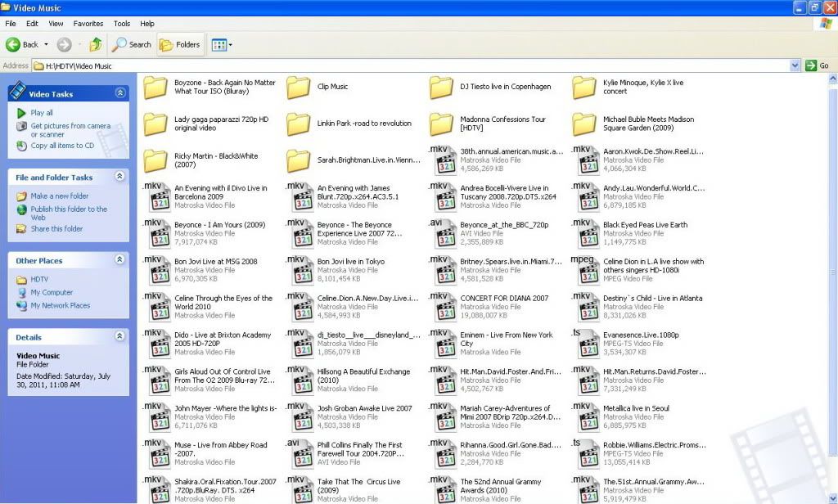Open the View menu
This screenshot has width=838, height=504.
[56, 24]
